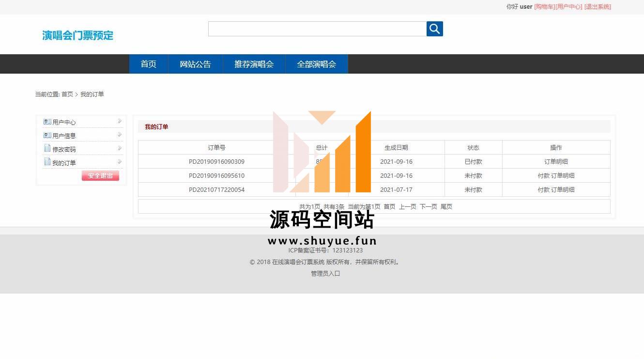Click 未付款 status of order PD20210717220054
644x359 pixels.
[473, 190]
